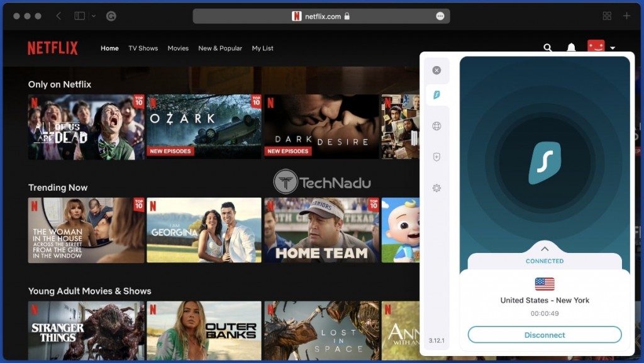
Task: Click New Episodes badge on Dark Desire
Action: click(x=288, y=151)
